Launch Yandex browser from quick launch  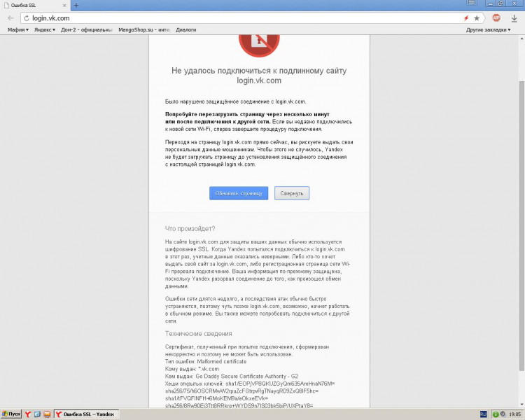pyautogui.click(x=28, y=414)
